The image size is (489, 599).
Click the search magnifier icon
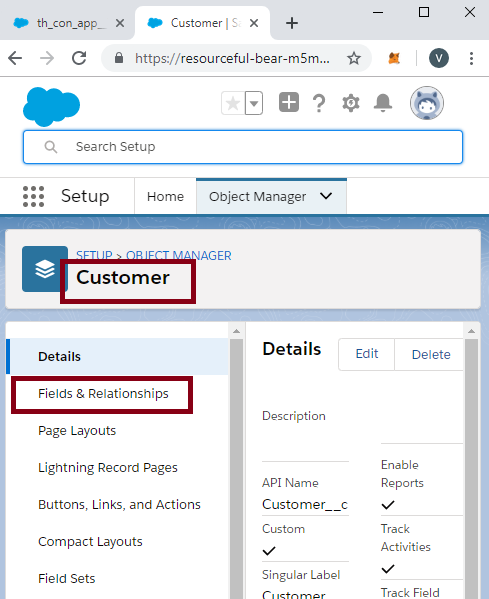[51, 147]
